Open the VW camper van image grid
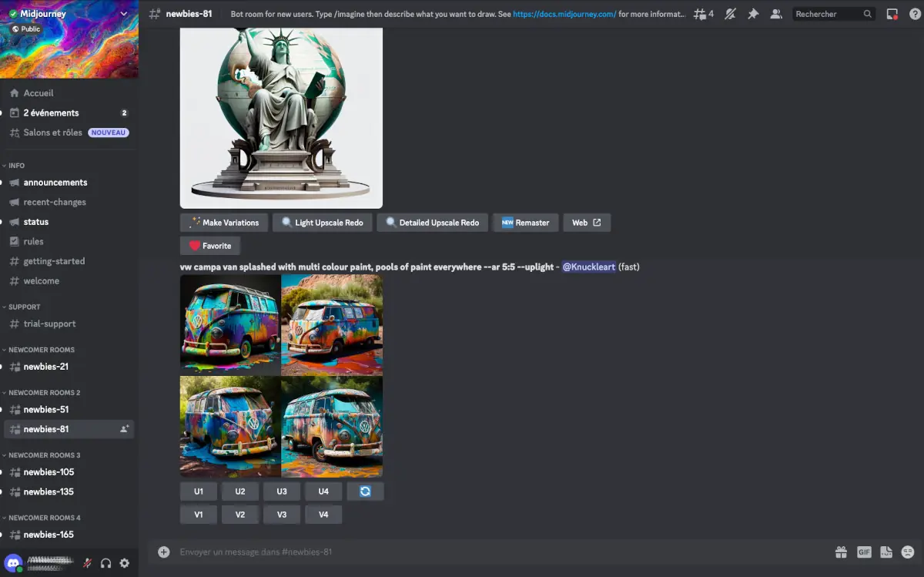 point(281,376)
